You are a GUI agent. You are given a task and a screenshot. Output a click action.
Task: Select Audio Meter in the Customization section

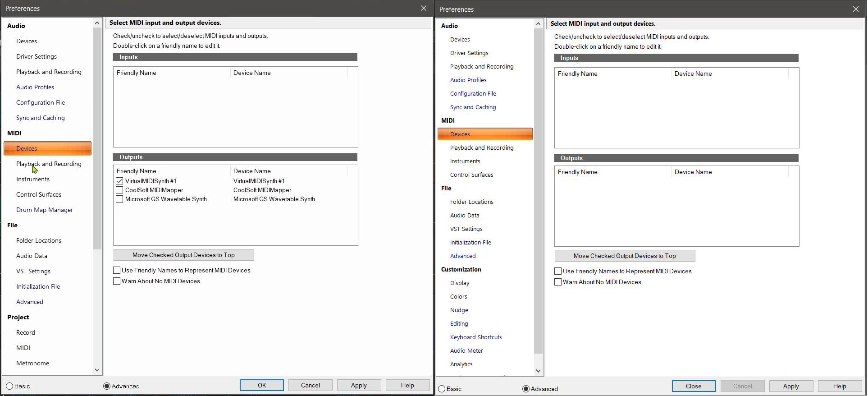pyautogui.click(x=466, y=350)
